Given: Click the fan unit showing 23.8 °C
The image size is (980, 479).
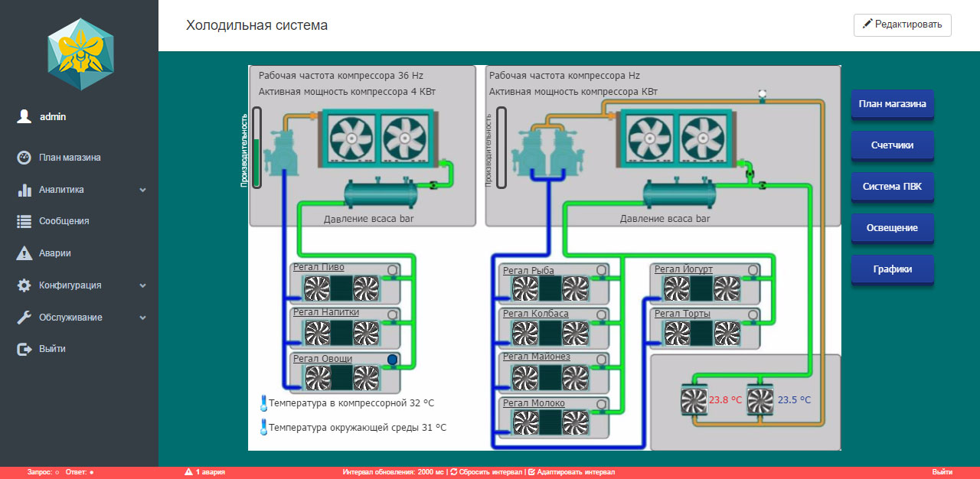Looking at the screenshot, I should [694, 400].
